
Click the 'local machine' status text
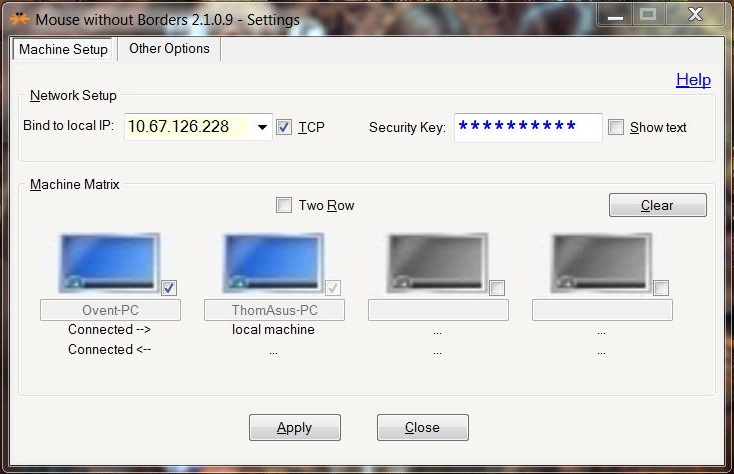pos(273,329)
